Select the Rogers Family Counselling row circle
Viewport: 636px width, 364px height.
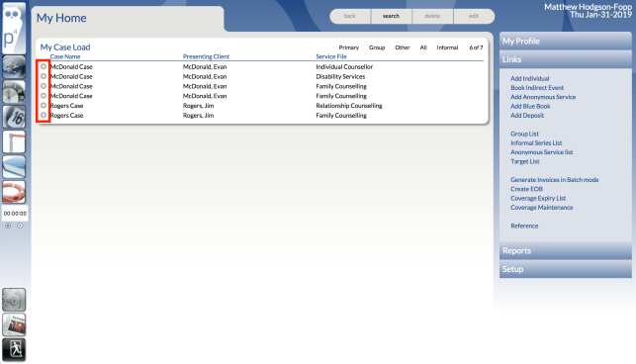click(x=44, y=116)
